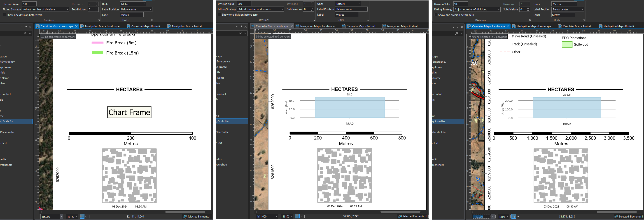
Task: Click inside the Division Value field
Action: coord(29,4)
